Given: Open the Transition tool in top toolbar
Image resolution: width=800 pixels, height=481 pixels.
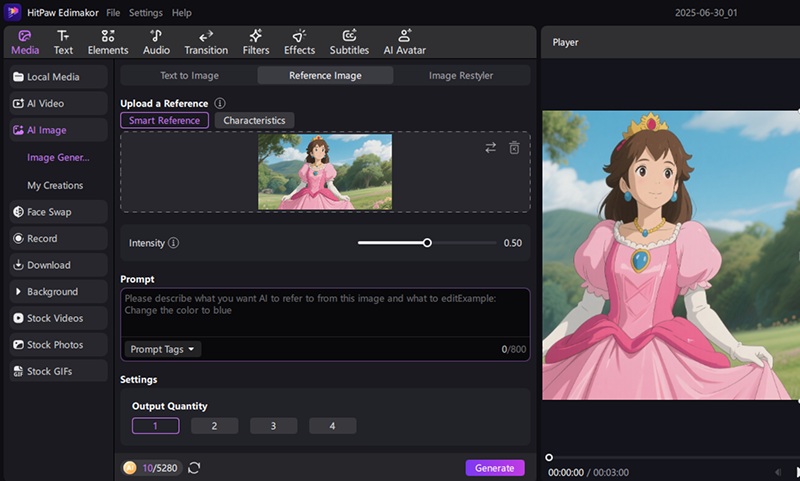Looking at the screenshot, I should tap(206, 42).
